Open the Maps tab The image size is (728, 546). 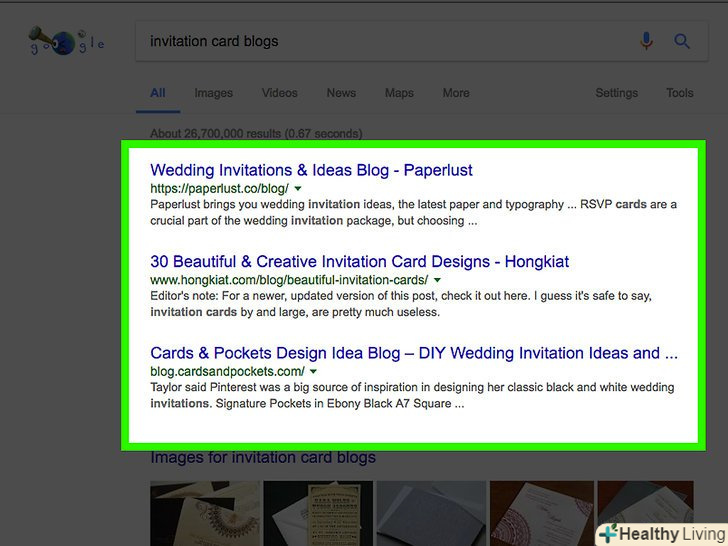pos(399,93)
